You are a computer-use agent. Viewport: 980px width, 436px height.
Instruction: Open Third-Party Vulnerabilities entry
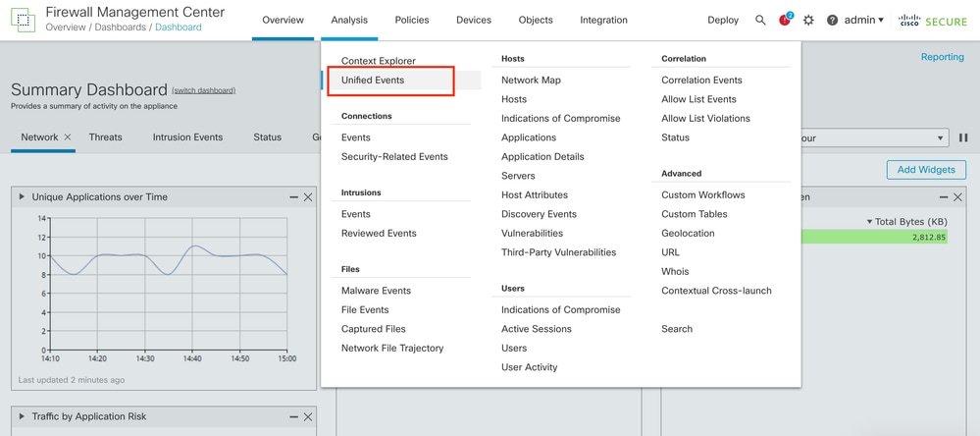[559, 252]
